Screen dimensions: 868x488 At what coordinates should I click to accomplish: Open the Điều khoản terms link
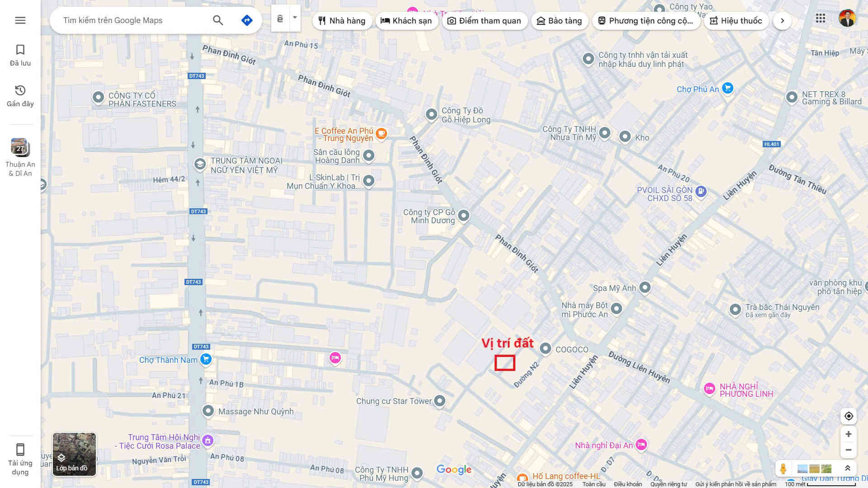click(627, 484)
